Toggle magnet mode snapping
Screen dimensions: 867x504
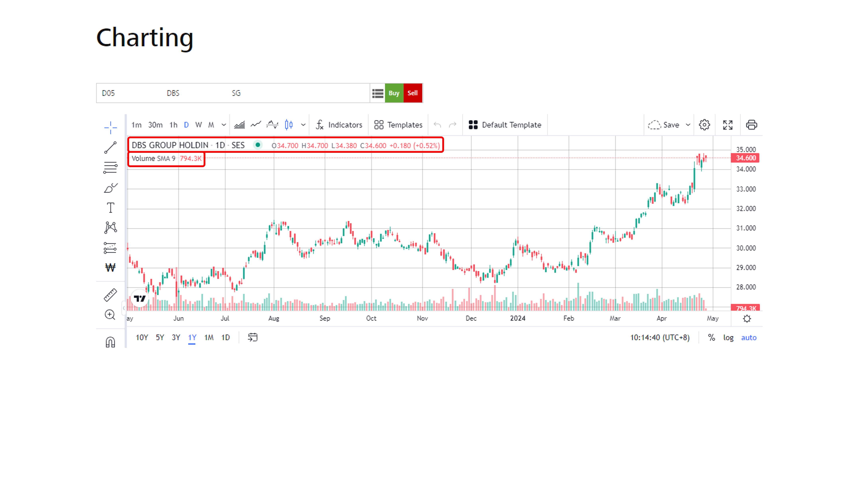click(x=110, y=342)
